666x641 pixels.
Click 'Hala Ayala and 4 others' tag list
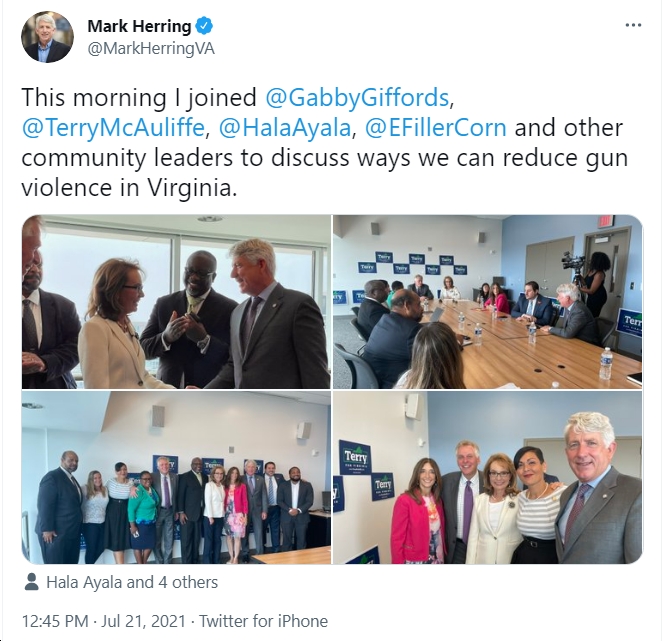pos(132,582)
